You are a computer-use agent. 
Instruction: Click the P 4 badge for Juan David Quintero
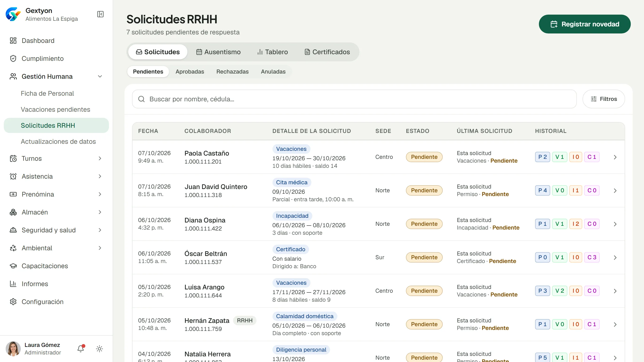[x=542, y=190]
